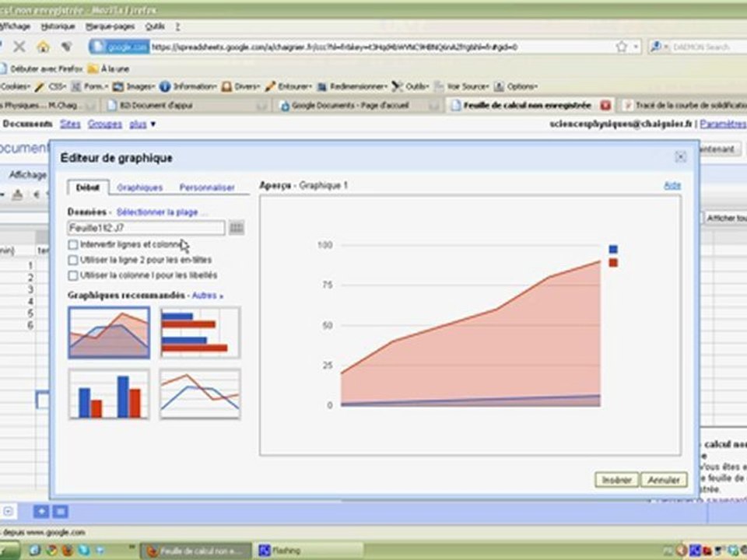Toggle Intervertir lignes et colonnes checkbox
The image size is (747, 560).
click(x=73, y=245)
